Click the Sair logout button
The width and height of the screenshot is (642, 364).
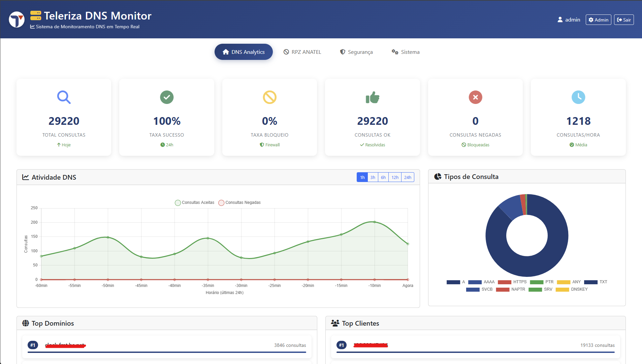624,20
